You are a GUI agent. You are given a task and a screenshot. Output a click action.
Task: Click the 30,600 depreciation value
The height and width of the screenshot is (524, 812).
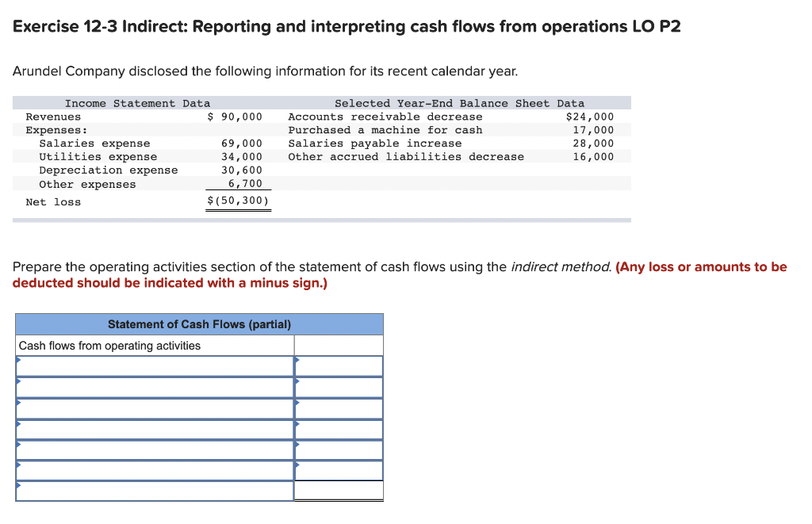click(242, 170)
